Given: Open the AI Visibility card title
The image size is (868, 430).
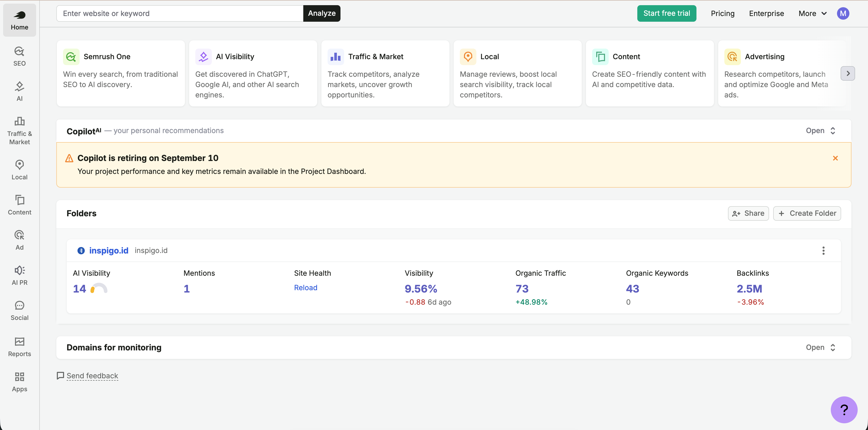Looking at the screenshot, I should [x=235, y=57].
